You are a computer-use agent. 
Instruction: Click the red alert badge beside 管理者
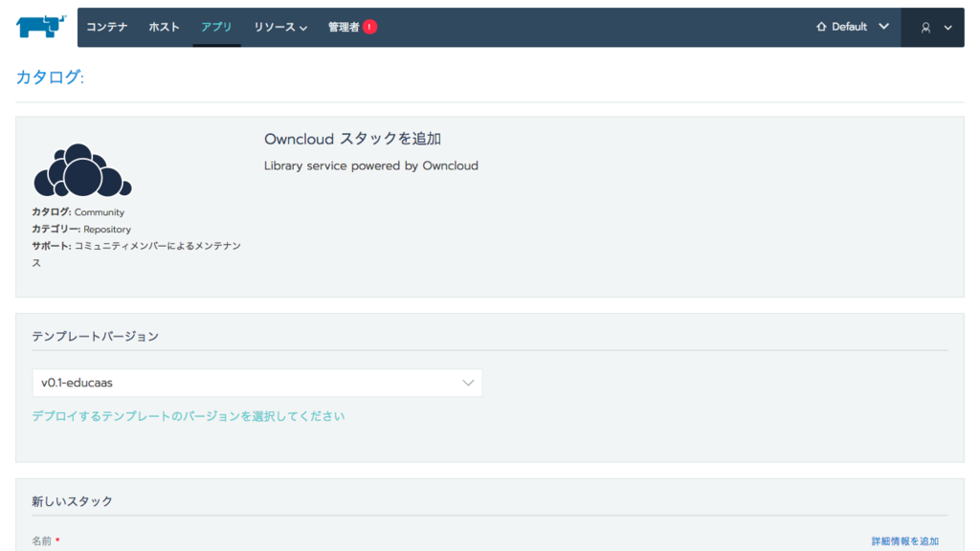pyautogui.click(x=369, y=27)
